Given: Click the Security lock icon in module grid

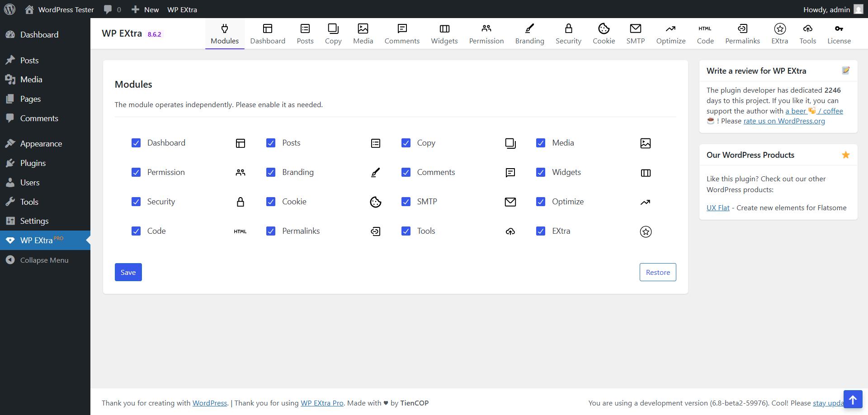Looking at the screenshot, I should coord(241,202).
